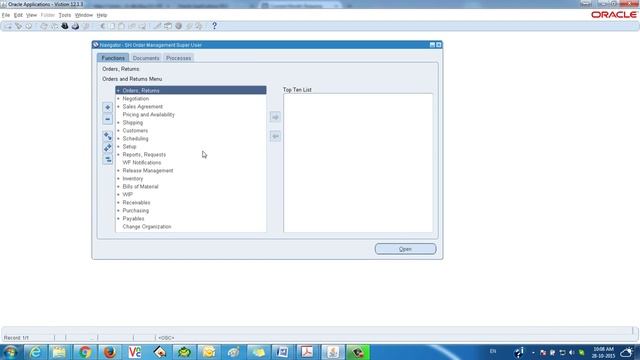The image size is (640, 360).
Task: Click the Zoom toolbar icon
Action: [168, 26]
